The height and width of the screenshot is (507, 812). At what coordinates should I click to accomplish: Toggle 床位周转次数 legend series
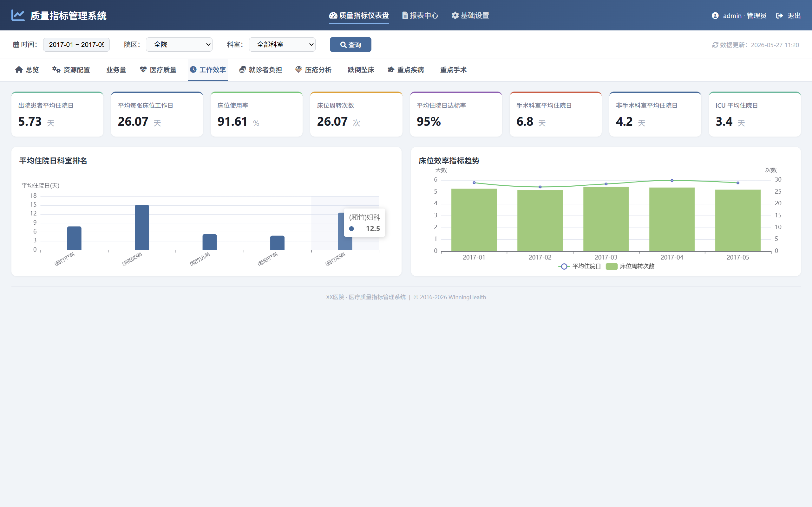(630, 266)
